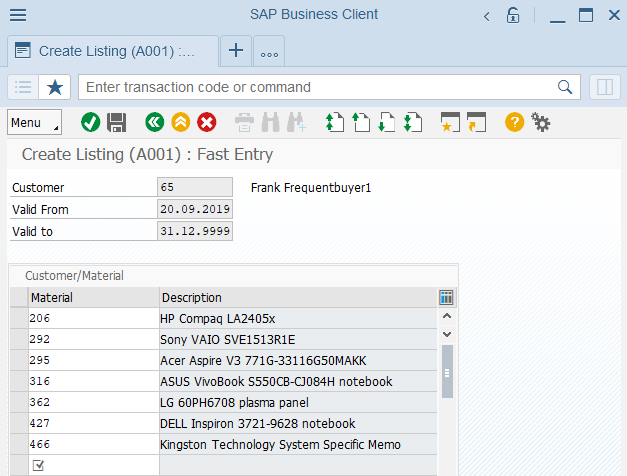This screenshot has height=476, width=627.
Task: Click description LG 60PH6708 plasma panel
Action: point(298,402)
